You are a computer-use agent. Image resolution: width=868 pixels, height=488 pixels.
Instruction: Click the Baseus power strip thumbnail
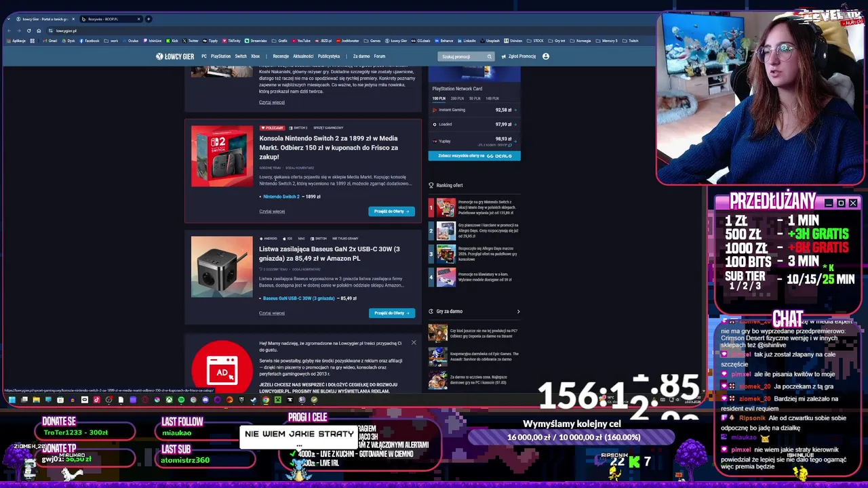tap(222, 266)
